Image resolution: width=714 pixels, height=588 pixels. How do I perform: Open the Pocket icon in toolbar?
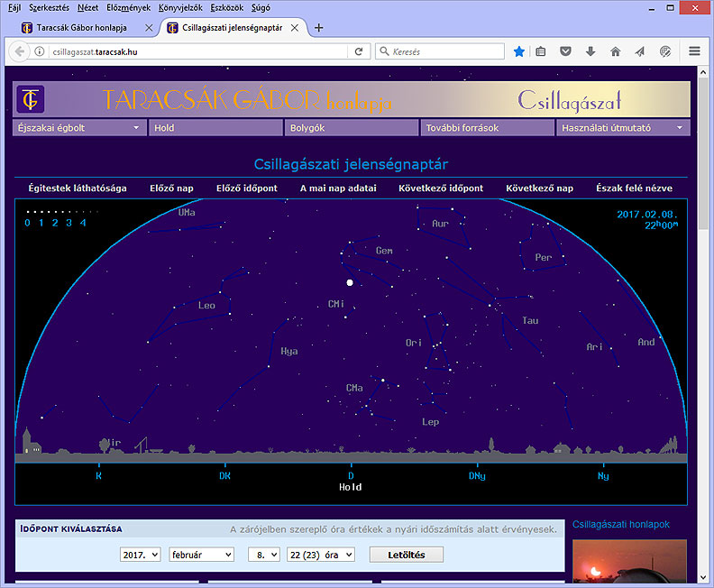pyautogui.click(x=566, y=51)
